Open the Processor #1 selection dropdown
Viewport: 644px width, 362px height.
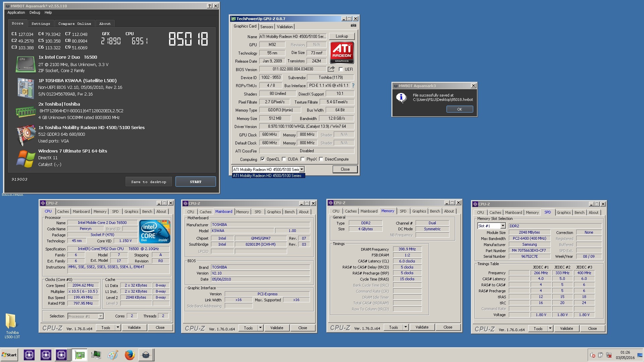coord(100,316)
